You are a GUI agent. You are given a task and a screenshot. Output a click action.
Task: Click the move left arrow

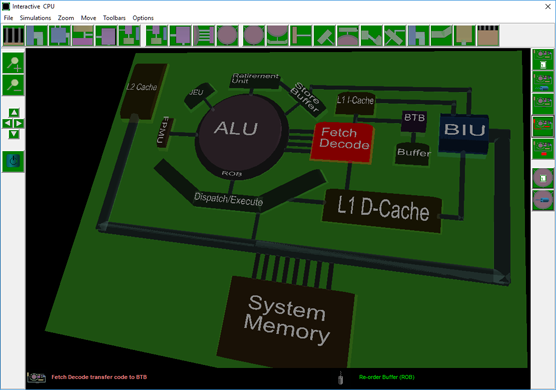7,123
